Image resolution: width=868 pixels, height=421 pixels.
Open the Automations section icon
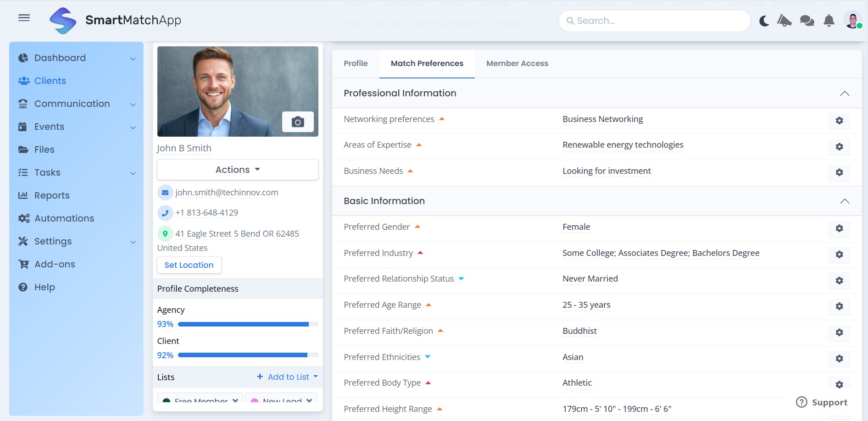(24, 218)
